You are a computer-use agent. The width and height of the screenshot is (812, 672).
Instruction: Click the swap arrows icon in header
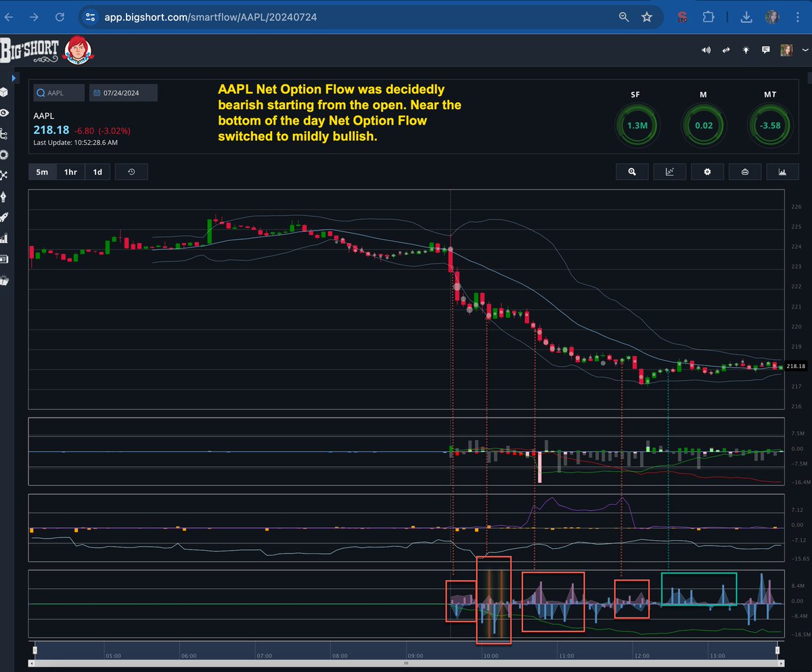pos(726,50)
